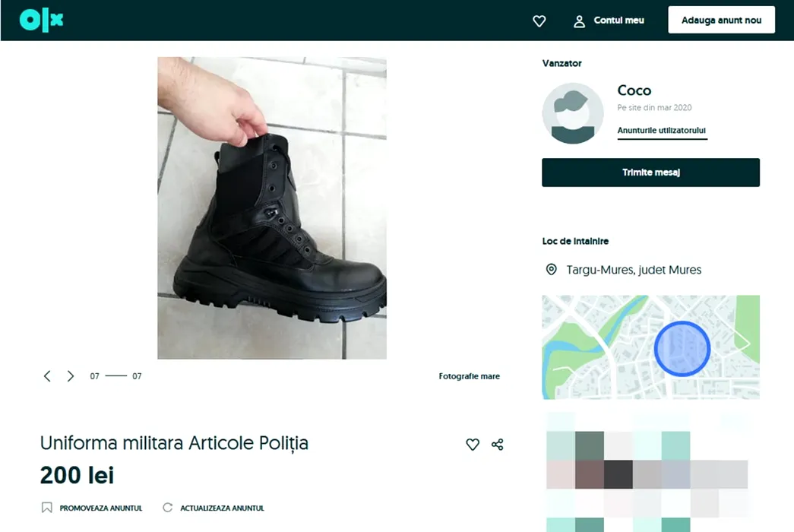The width and height of the screenshot is (794, 532).
Task: Show previous photo with left arrow
Action: [47, 376]
